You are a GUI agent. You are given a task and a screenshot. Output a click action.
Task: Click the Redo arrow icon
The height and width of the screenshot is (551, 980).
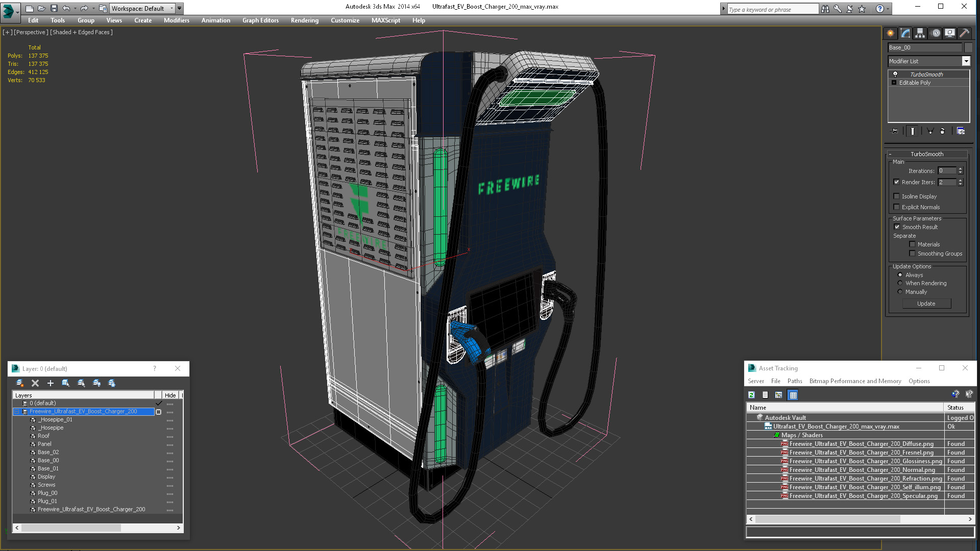coord(84,8)
